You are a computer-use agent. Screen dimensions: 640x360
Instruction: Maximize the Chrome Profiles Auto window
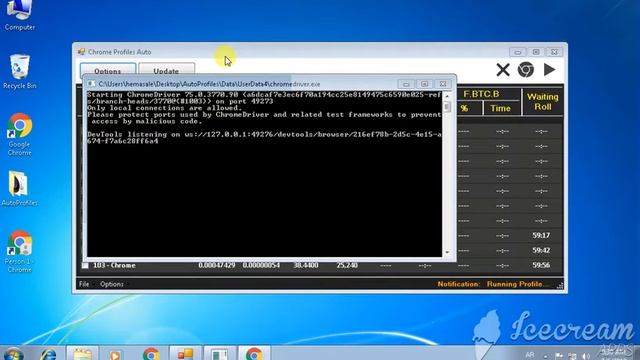click(x=536, y=52)
